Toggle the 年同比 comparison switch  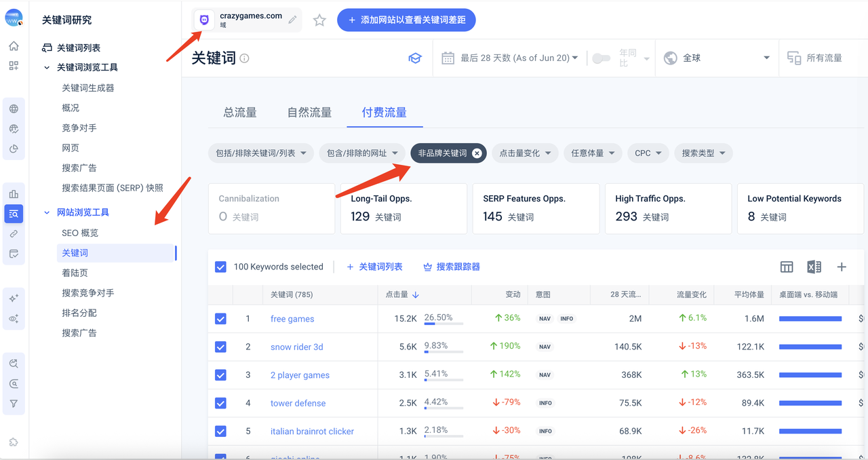(x=601, y=58)
